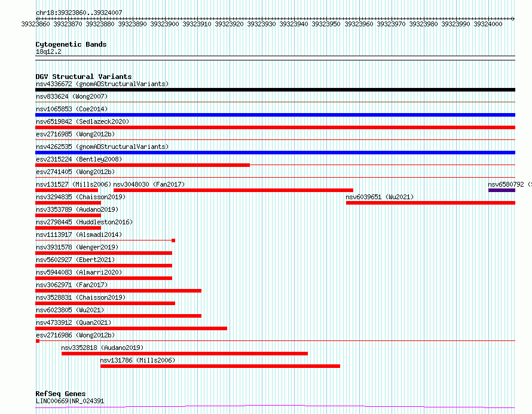The width and height of the screenshot is (532, 414).
Task: Click nsv5602927 (Ebert2021) label
Action: [x=75, y=260]
